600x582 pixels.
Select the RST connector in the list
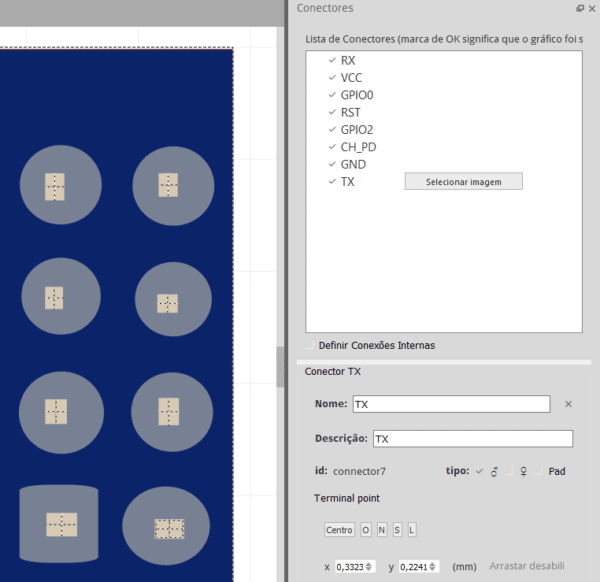pos(350,112)
